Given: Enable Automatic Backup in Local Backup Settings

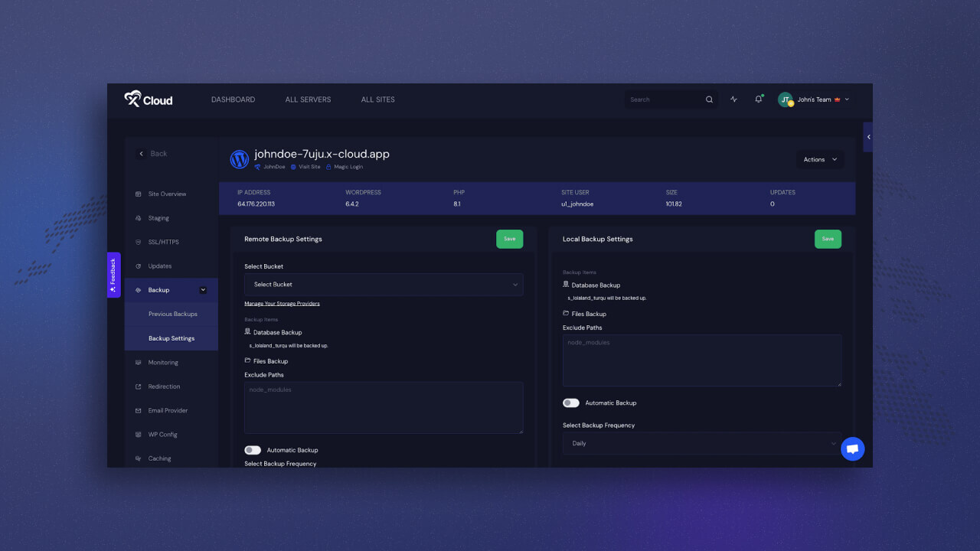Looking at the screenshot, I should coord(571,403).
